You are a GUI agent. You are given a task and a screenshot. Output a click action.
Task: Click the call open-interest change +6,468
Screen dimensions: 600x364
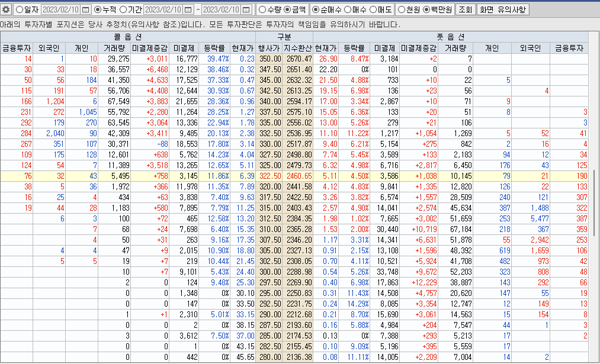tap(150, 70)
